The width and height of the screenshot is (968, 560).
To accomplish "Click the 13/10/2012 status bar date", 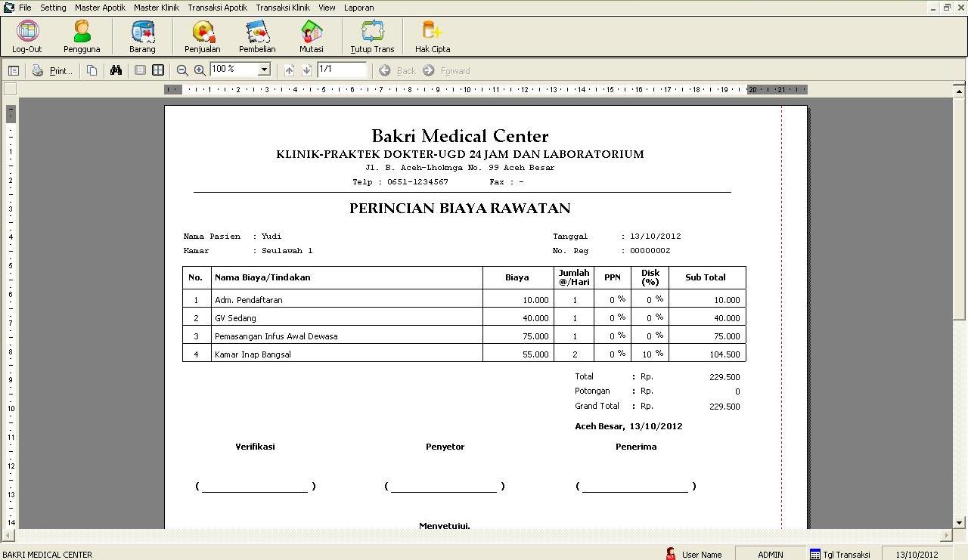I will (x=917, y=554).
